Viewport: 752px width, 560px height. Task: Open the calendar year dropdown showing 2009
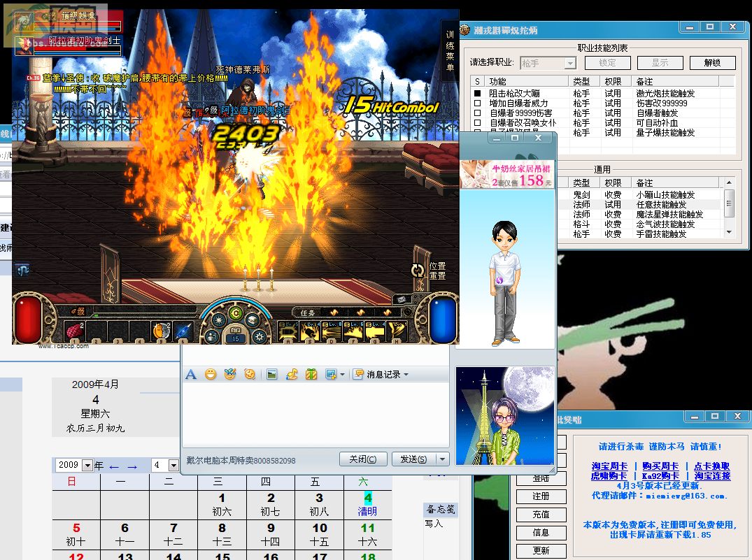click(x=87, y=465)
